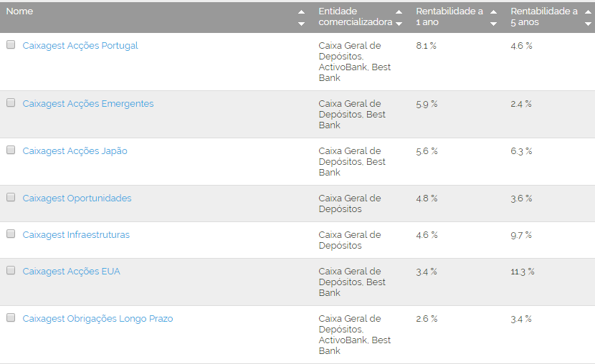Click descending arrow for Entidade comercializadora
Image resolution: width=595 pixels, height=364 pixels.
pos(399,24)
